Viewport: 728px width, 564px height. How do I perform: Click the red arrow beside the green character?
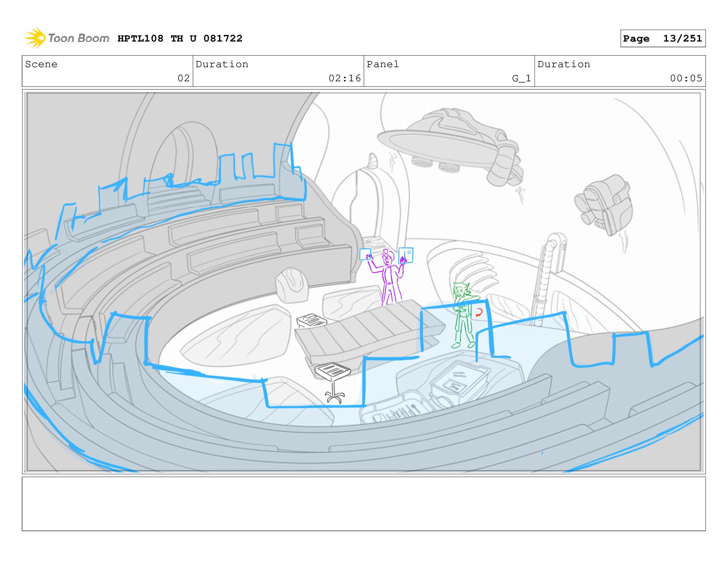[x=478, y=312]
